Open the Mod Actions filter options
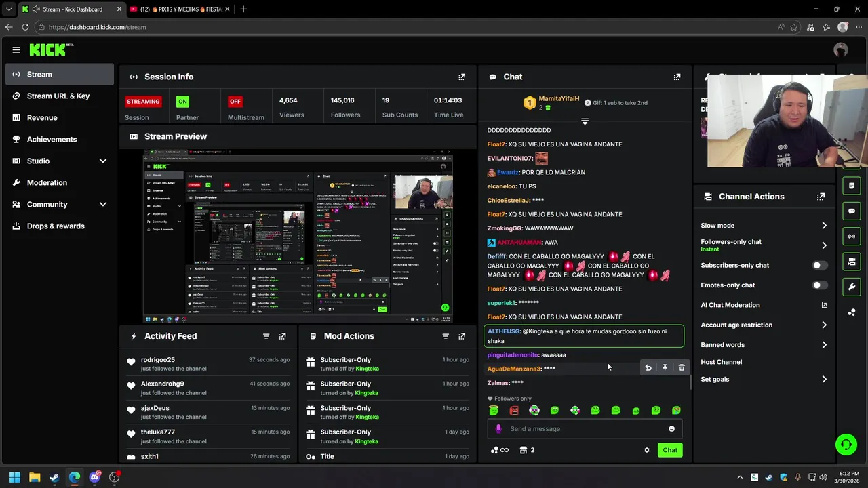This screenshot has height=488, width=868. [446, 336]
